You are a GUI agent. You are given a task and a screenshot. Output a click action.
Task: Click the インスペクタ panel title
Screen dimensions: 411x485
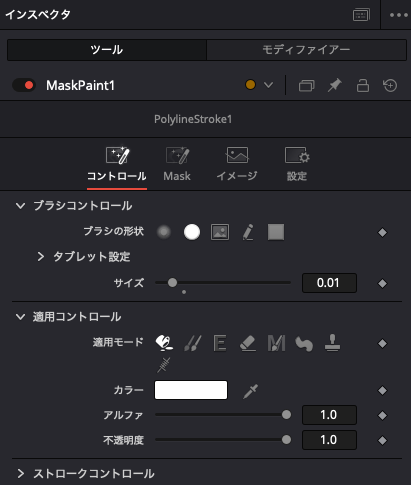pyautogui.click(x=38, y=15)
